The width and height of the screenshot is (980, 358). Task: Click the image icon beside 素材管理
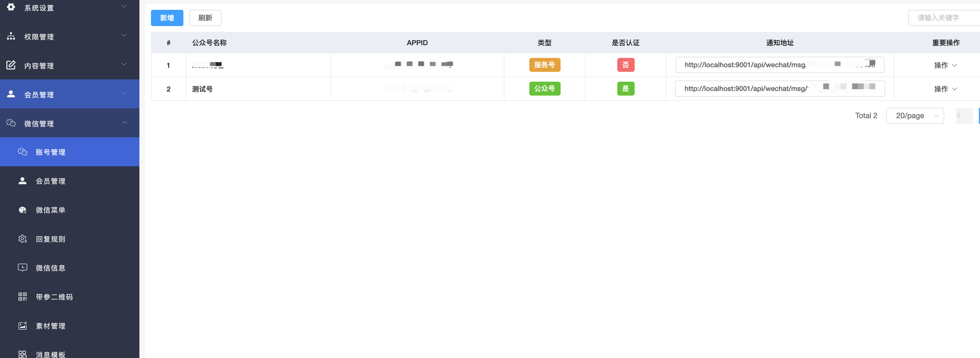point(23,326)
